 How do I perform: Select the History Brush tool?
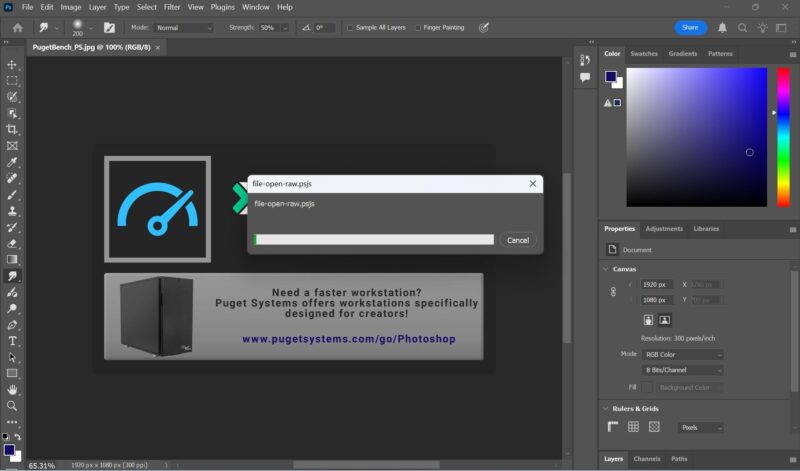tap(12, 227)
